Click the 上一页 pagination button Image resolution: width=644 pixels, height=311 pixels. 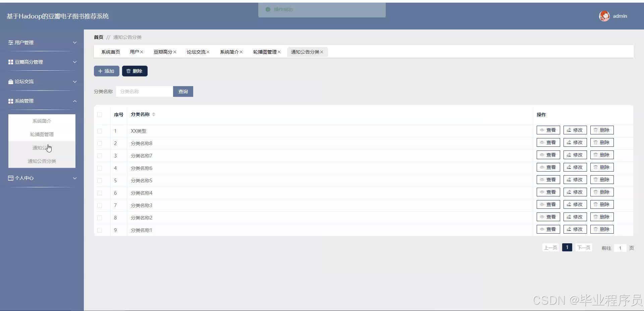[550, 248]
